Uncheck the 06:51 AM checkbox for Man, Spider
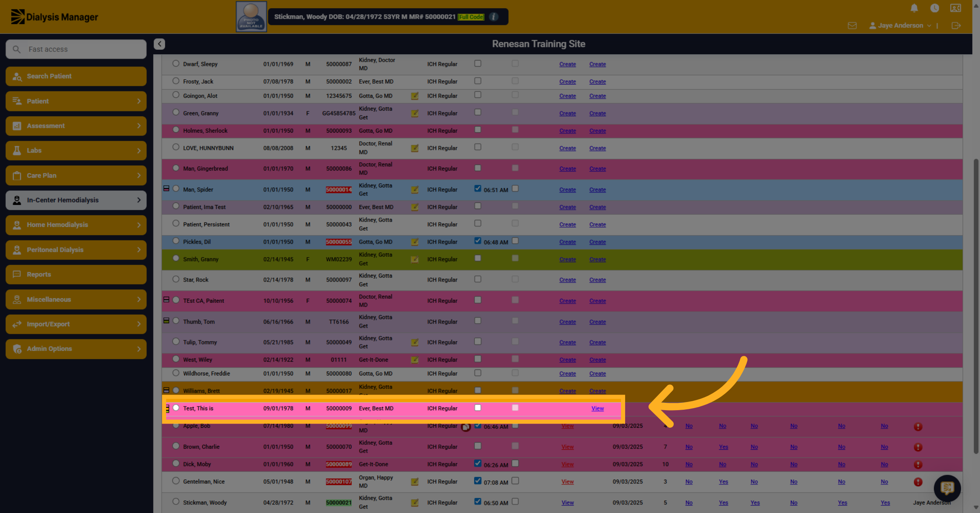The height and width of the screenshot is (513, 980). [x=478, y=189]
